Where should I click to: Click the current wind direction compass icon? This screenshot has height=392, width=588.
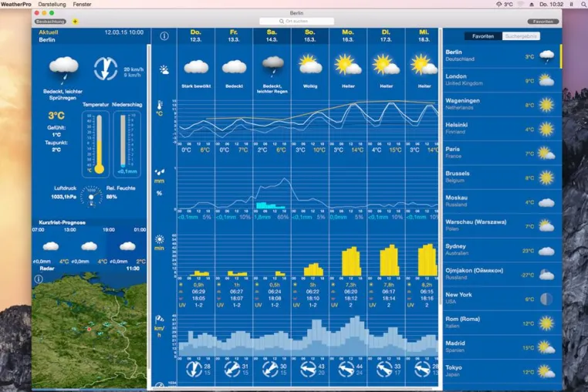pos(106,69)
